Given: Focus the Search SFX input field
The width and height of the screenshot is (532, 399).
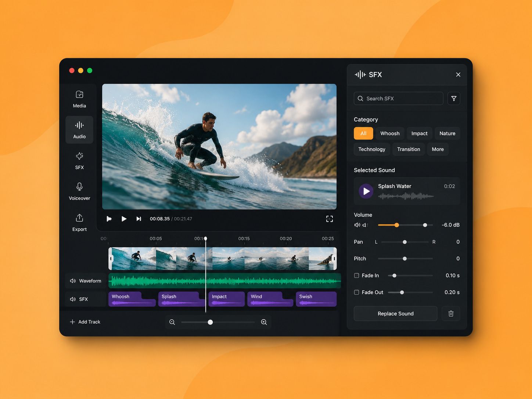Looking at the screenshot, I should 398,98.
